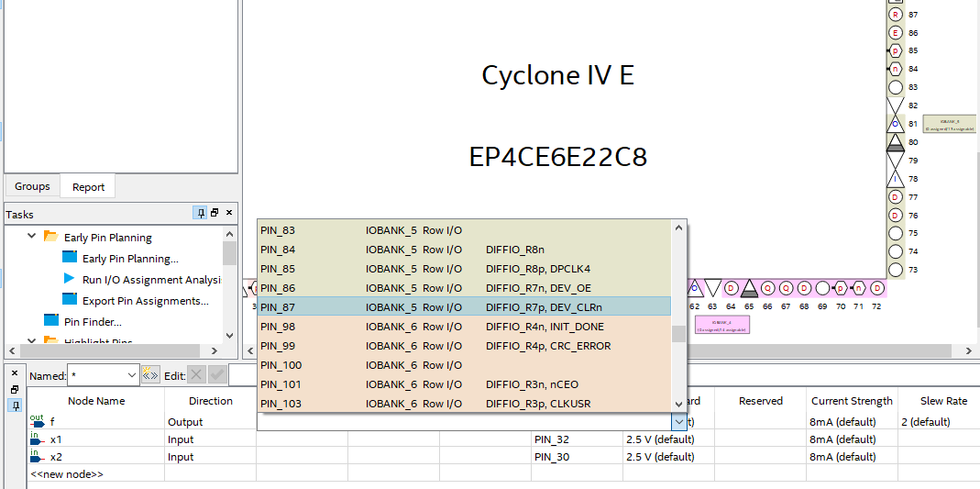Toggle pin of the Tasks panel
980x489 pixels.
point(201,213)
